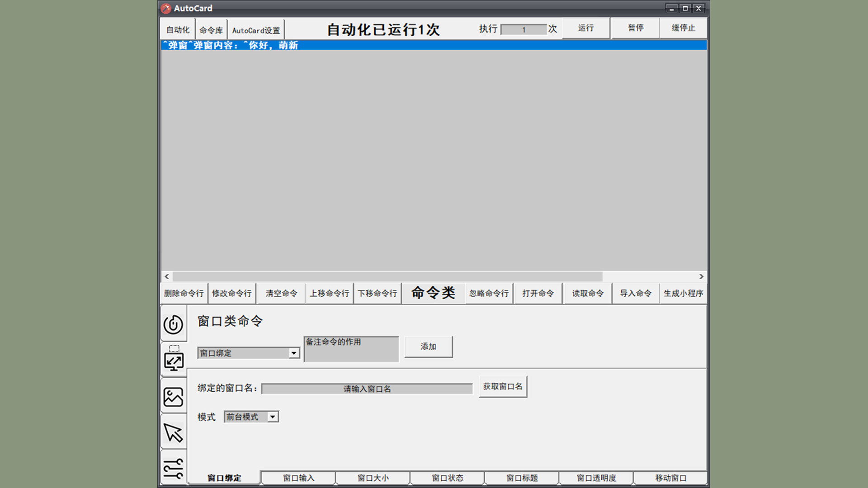The width and height of the screenshot is (868, 488).
Task: Click the AutoCard app logo icon
Action: click(166, 8)
